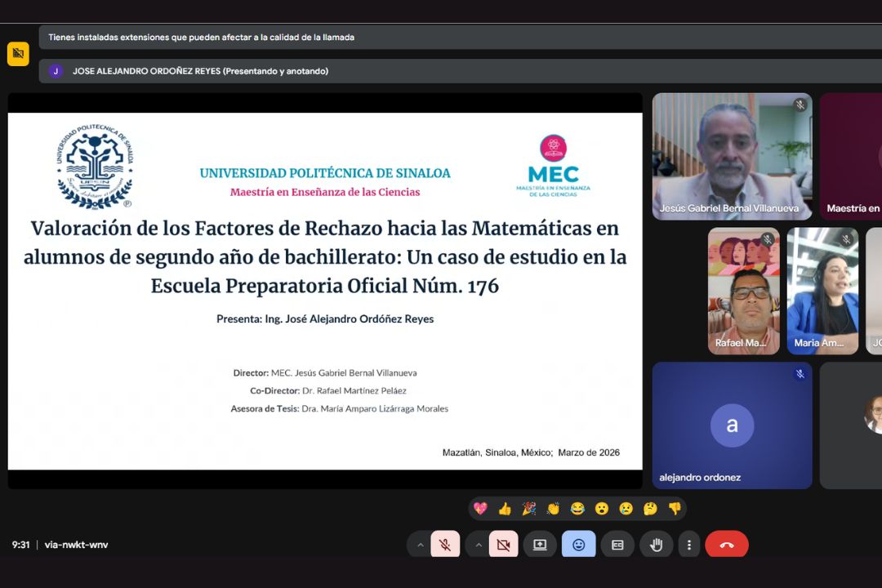Send the sparkling heart reaction
This screenshot has width=882, height=588.
point(480,509)
